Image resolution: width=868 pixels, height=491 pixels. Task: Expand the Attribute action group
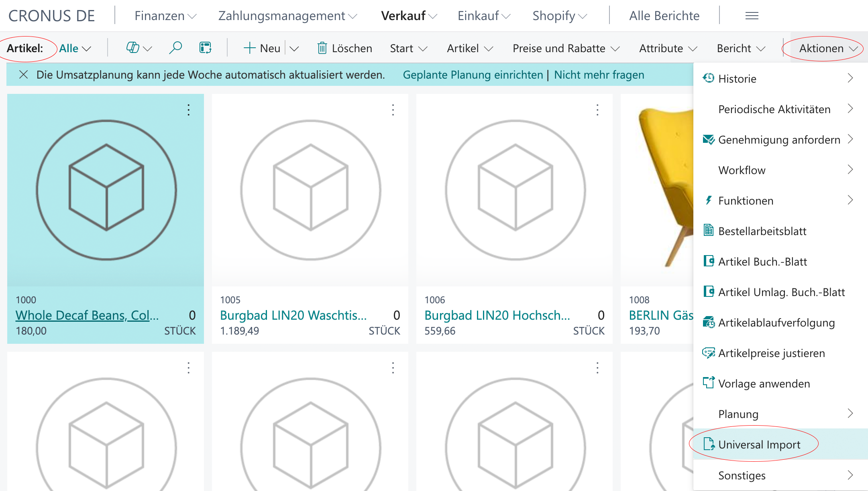[x=668, y=49]
